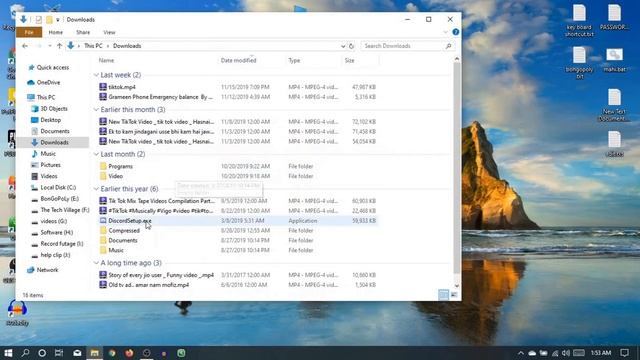Select This PC in navigation pane
This screenshot has width=640, height=360.
pos(46,98)
